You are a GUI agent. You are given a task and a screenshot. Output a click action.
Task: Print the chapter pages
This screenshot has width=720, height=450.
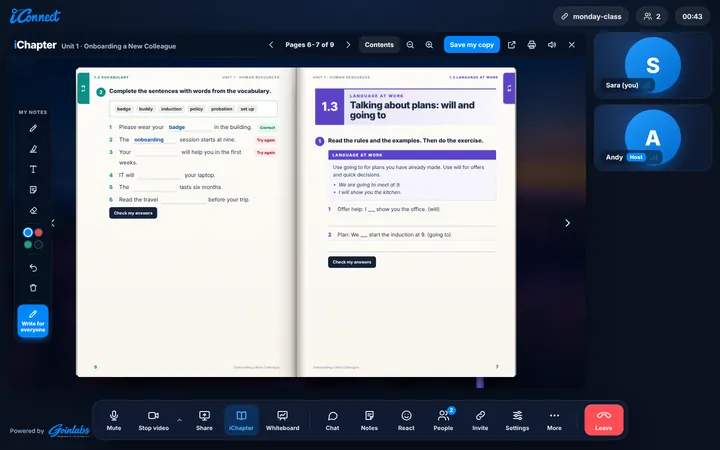point(532,45)
